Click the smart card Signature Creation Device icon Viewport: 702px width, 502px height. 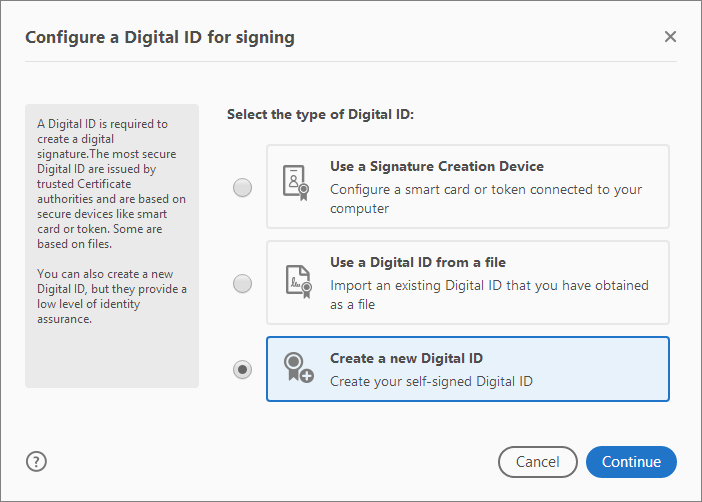296,183
